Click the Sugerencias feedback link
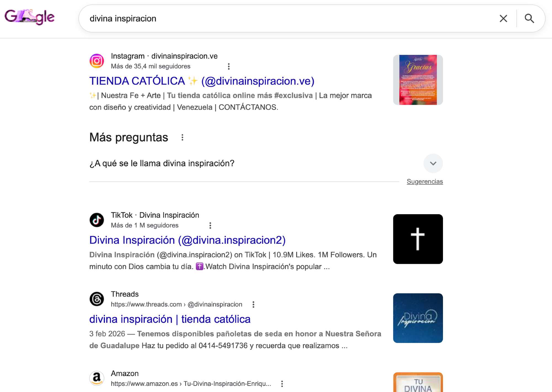Viewport: 552px width, 392px height. tap(425, 182)
